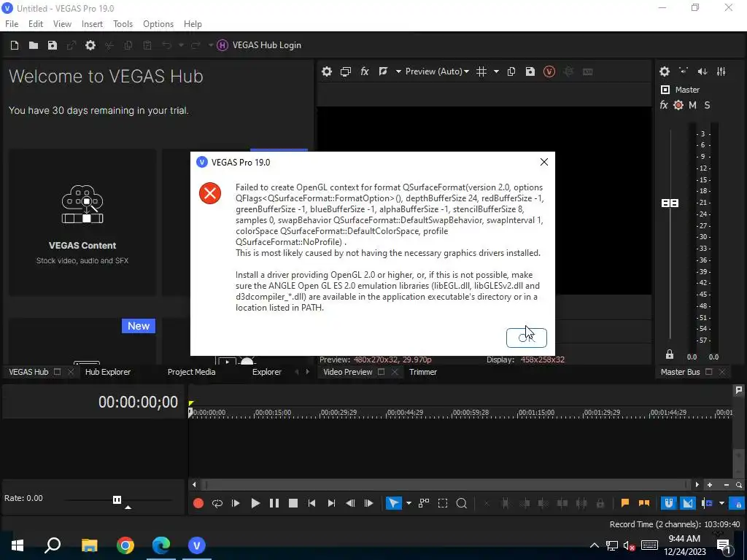The height and width of the screenshot is (560, 747).
Task: Click VEGAS Hub Login
Action: 259,45
